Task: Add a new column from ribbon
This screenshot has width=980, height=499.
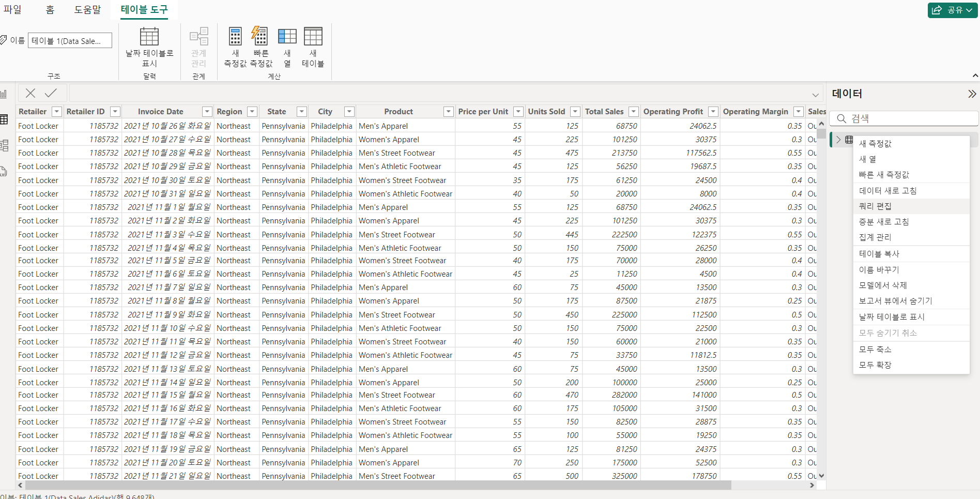Action: (x=287, y=47)
